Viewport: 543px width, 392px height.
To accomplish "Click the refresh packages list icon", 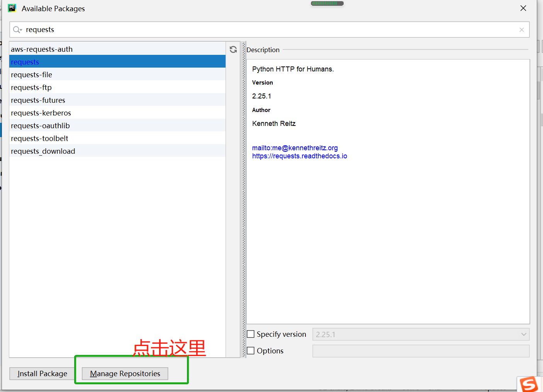I will point(233,49).
